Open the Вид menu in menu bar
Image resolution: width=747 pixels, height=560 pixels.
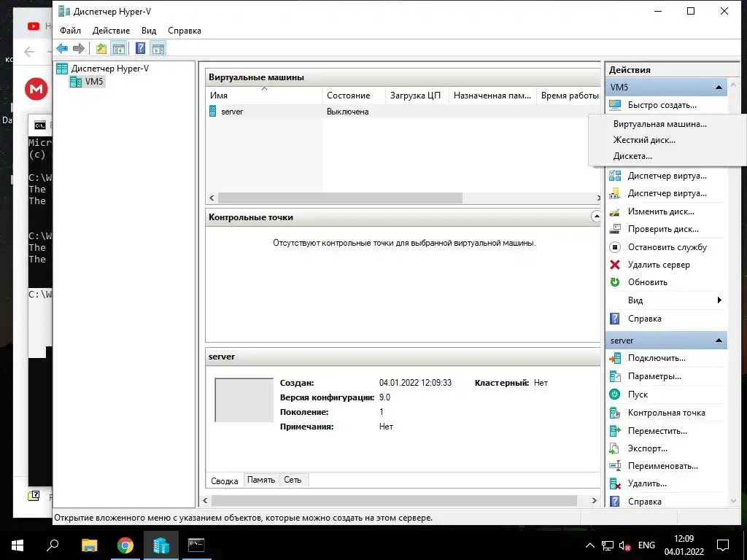pyautogui.click(x=149, y=31)
